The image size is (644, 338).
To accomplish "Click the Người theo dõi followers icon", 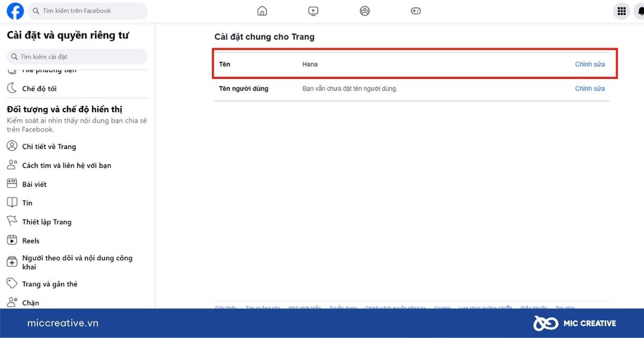I will coord(12,262).
